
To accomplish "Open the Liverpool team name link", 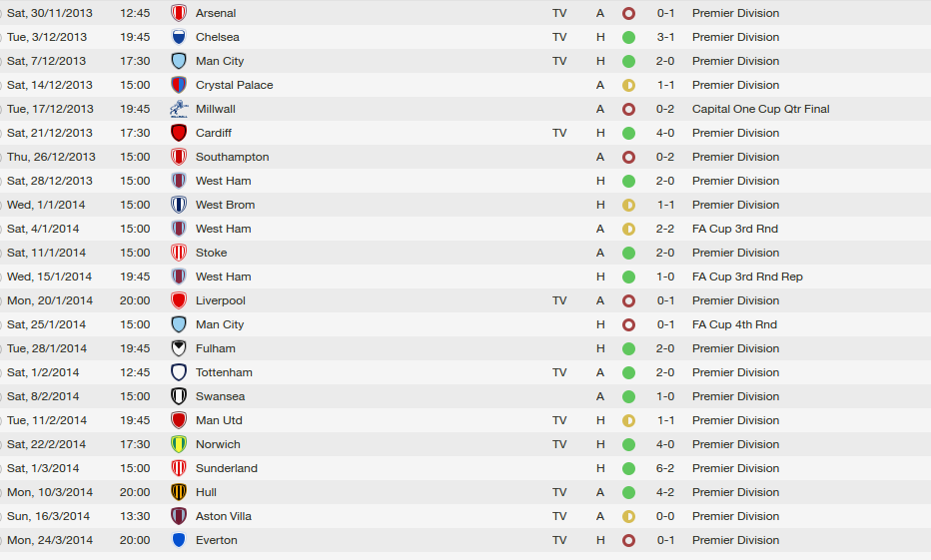I will [220, 300].
